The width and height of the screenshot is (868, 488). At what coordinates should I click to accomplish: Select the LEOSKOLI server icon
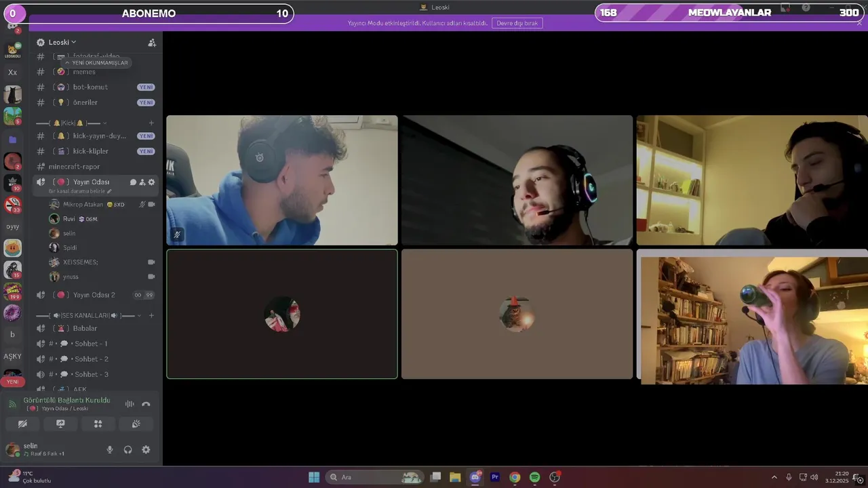pos(12,50)
